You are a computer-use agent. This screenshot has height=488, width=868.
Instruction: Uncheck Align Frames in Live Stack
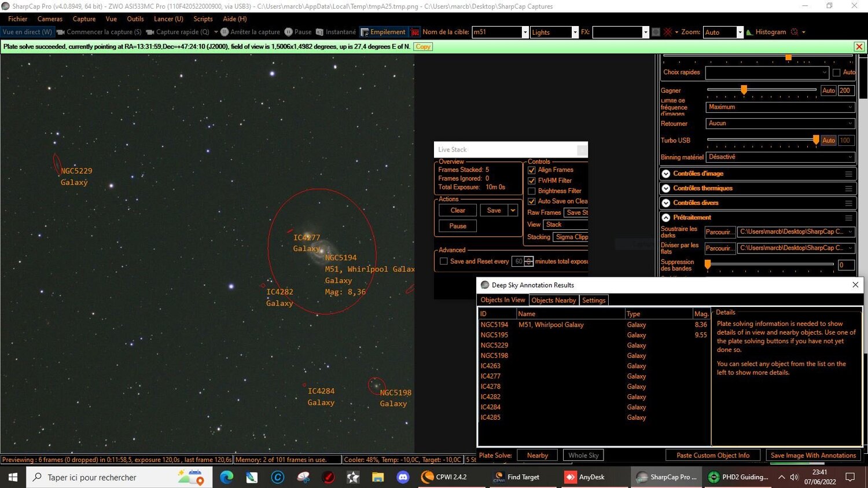531,170
